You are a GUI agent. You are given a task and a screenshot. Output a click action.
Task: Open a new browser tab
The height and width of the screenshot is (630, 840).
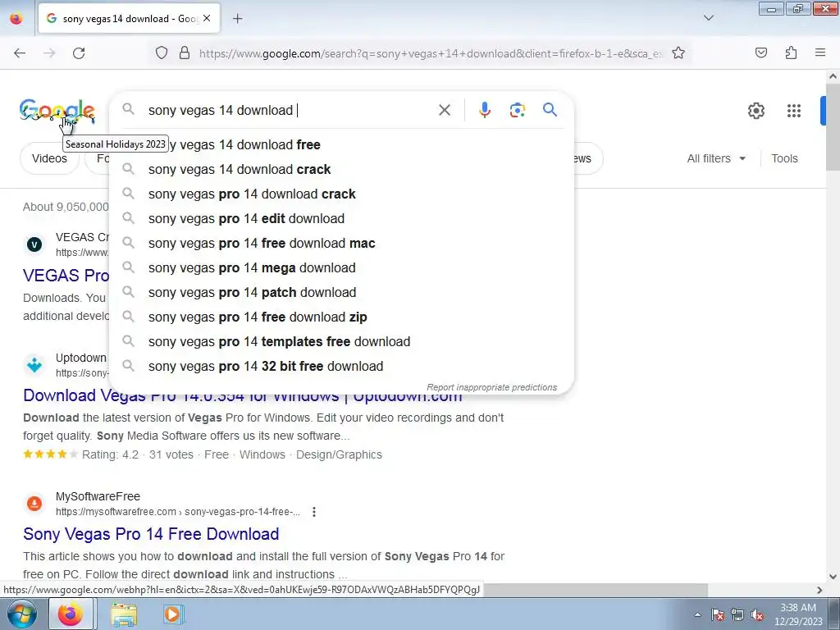[238, 19]
